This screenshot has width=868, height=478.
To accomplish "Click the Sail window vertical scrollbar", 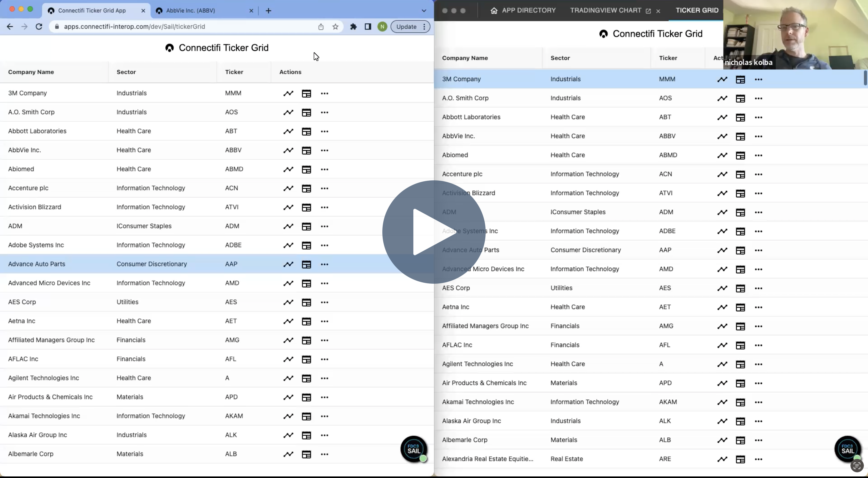I will coord(865,78).
